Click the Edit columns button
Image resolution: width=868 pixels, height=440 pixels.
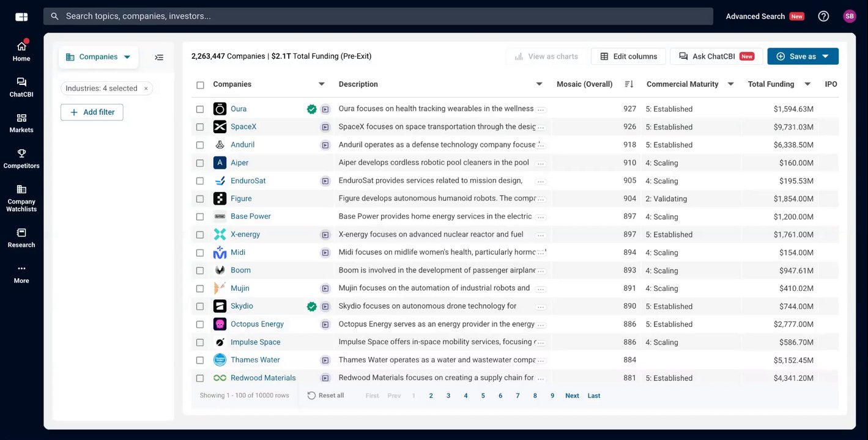(x=628, y=56)
